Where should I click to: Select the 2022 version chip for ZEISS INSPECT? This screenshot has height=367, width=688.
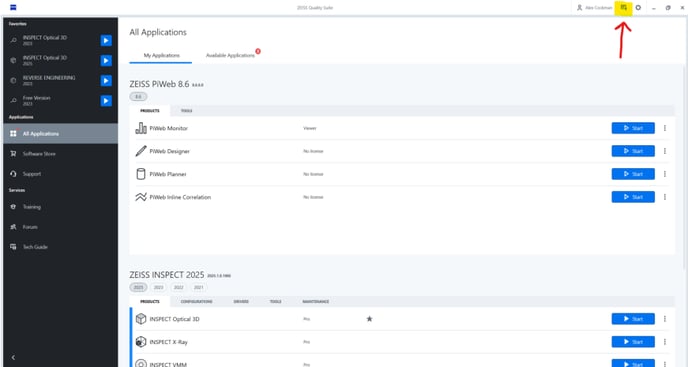pyautogui.click(x=179, y=288)
